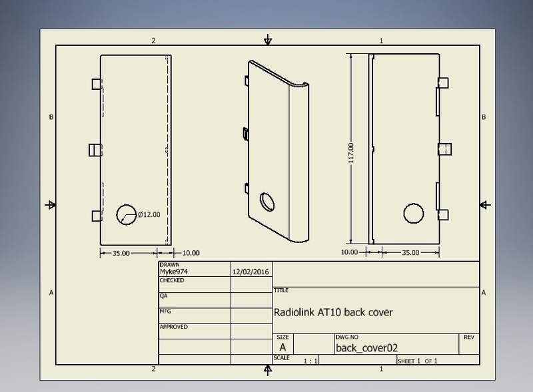The image size is (533, 392).
Task: Click the drawn-by name Myke974
Action: (175, 272)
